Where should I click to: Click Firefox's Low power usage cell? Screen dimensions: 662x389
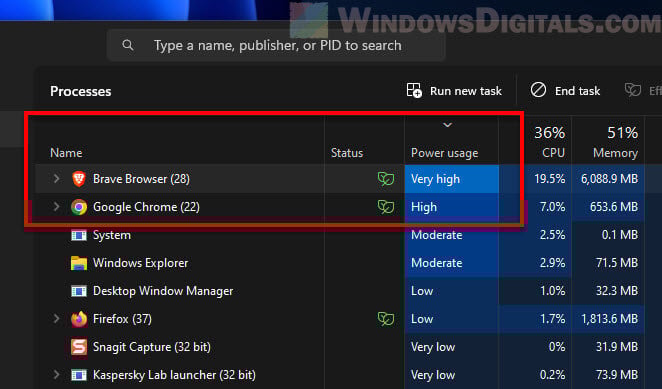pos(451,319)
